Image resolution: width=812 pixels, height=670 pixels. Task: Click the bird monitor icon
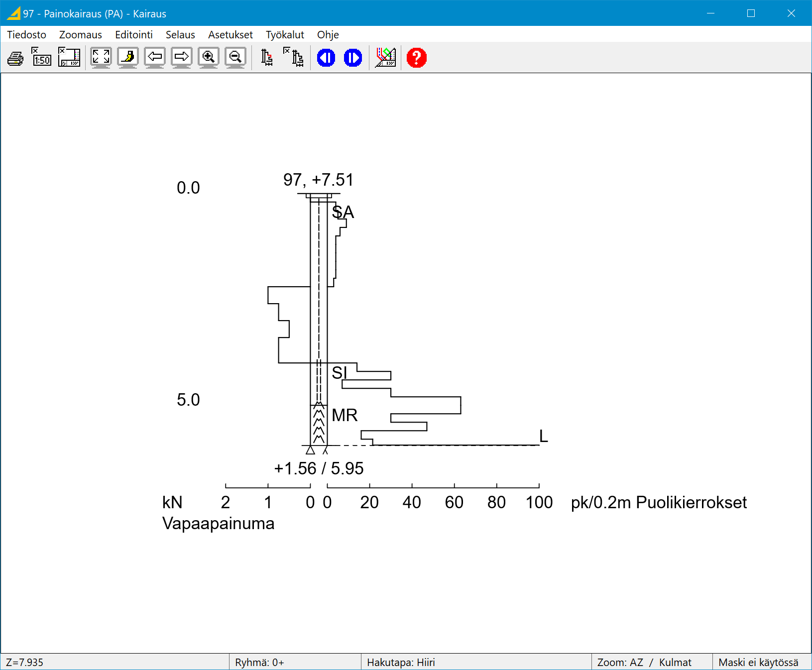click(128, 58)
